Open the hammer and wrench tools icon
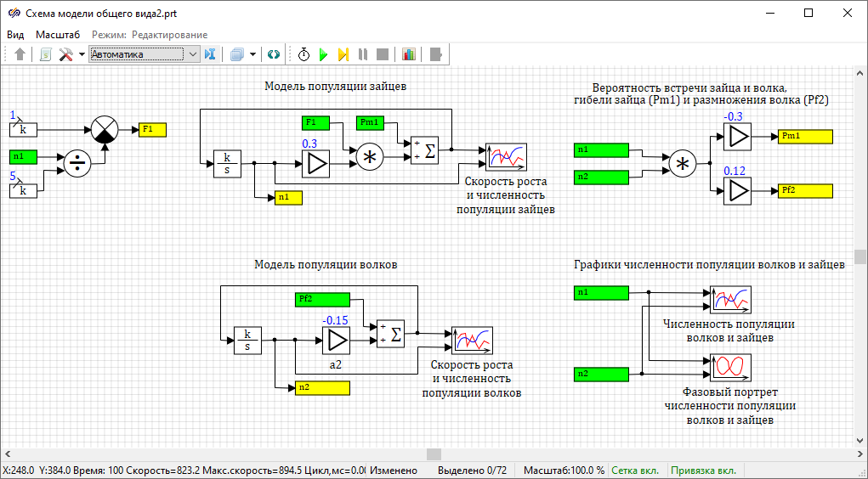 click(x=65, y=54)
